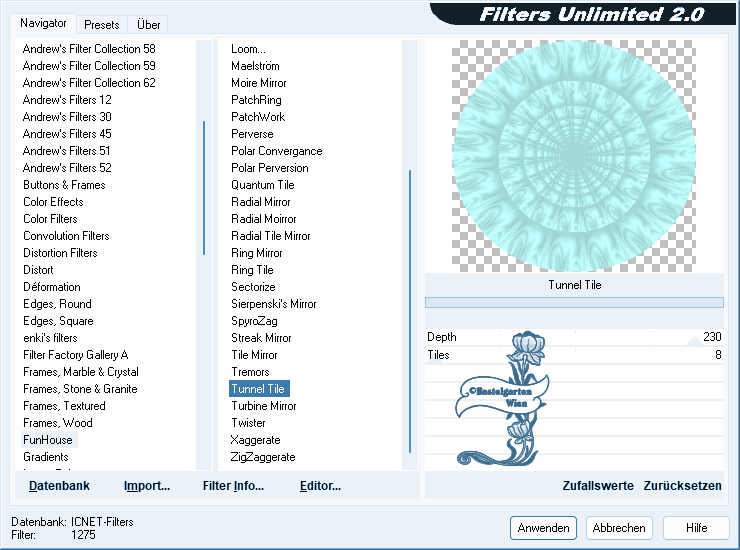The image size is (740, 550).
Task: Choose Radial Moirror filter
Action: point(263,219)
